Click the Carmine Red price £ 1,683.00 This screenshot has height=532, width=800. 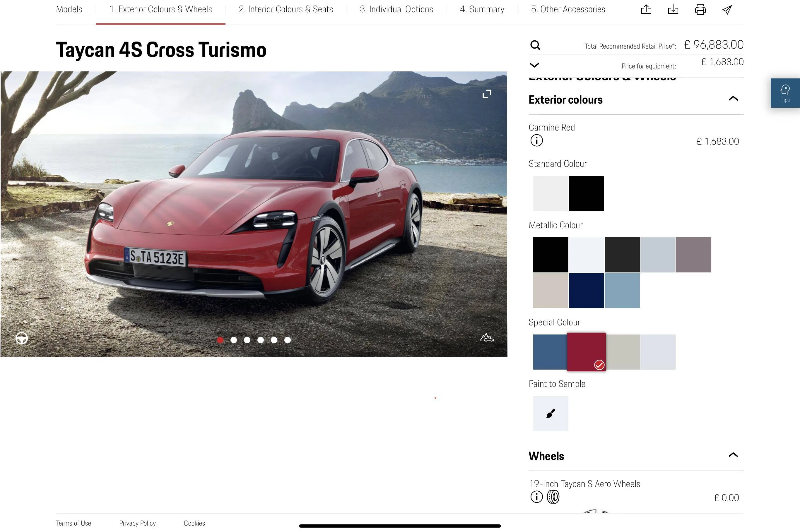click(x=717, y=141)
